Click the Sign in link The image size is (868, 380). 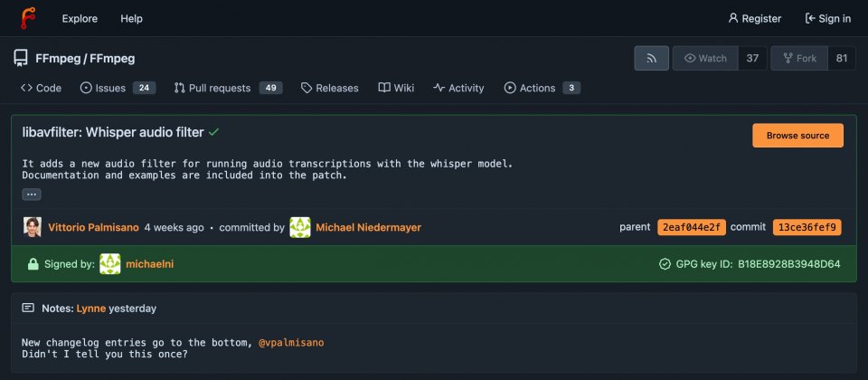click(x=826, y=18)
